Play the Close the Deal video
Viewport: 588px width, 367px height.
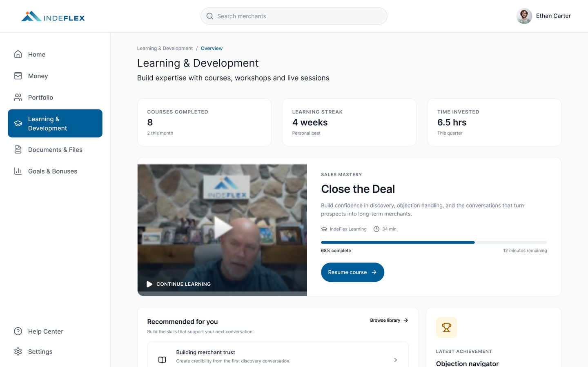coord(223,227)
